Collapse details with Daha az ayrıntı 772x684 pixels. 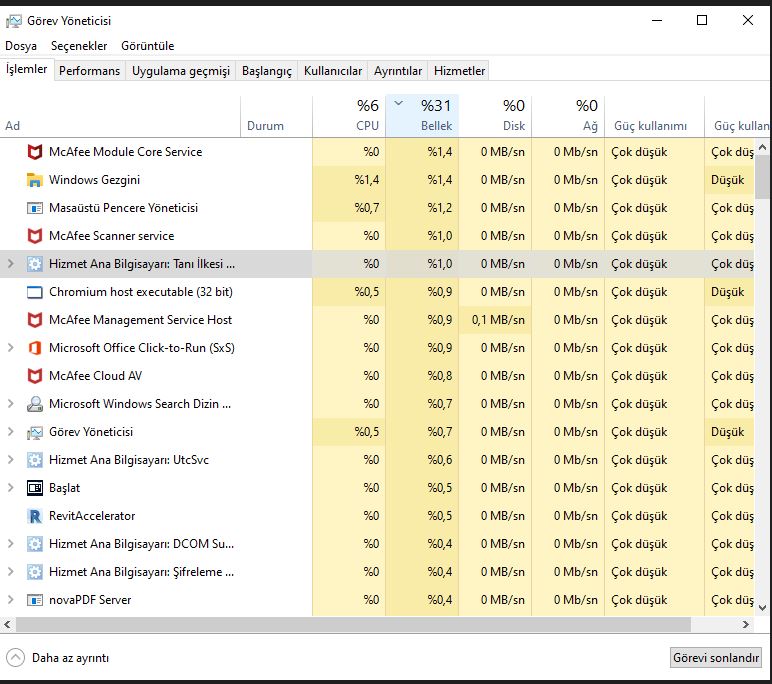(58, 658)
